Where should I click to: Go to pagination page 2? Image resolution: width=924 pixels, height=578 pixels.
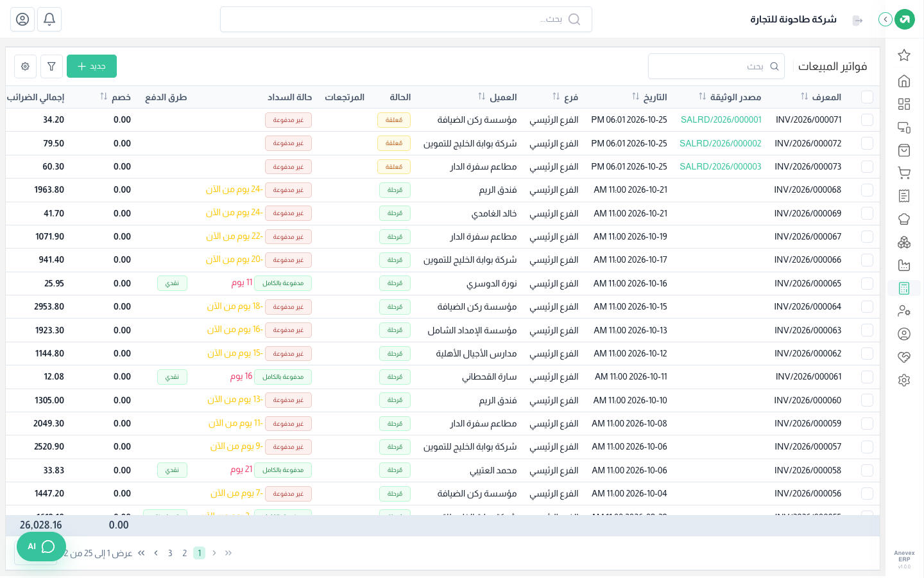(185, 553)
